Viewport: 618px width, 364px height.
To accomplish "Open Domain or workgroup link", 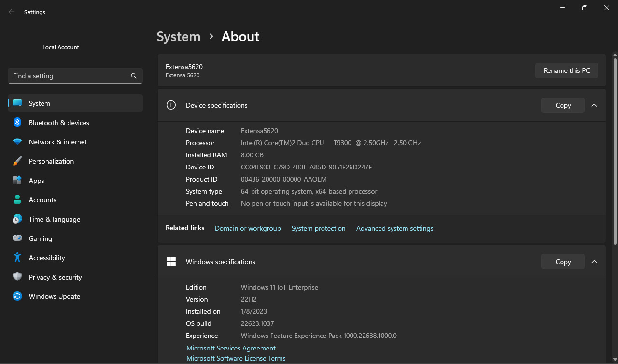I will click(248, 228).
